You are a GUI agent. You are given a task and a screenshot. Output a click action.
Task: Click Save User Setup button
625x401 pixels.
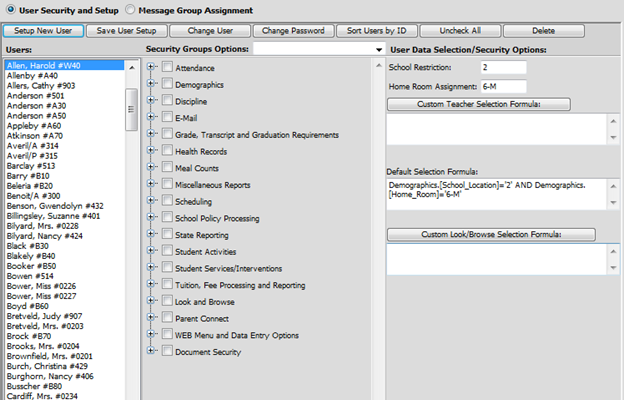pyautogui.click(x=126, y=31)
